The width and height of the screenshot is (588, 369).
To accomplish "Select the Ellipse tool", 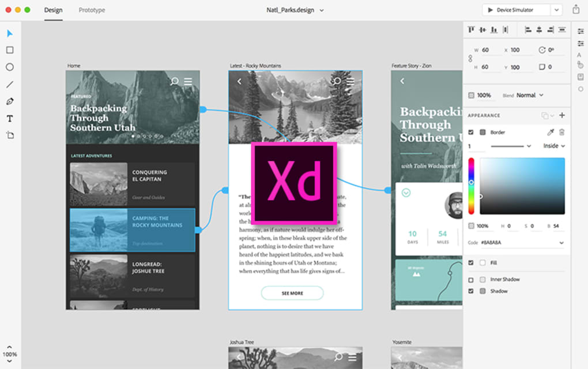I will tap(9, 67).
